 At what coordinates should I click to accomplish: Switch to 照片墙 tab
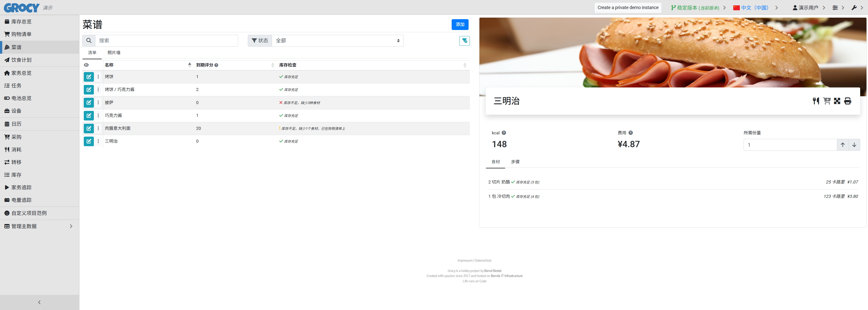[114, 52]
